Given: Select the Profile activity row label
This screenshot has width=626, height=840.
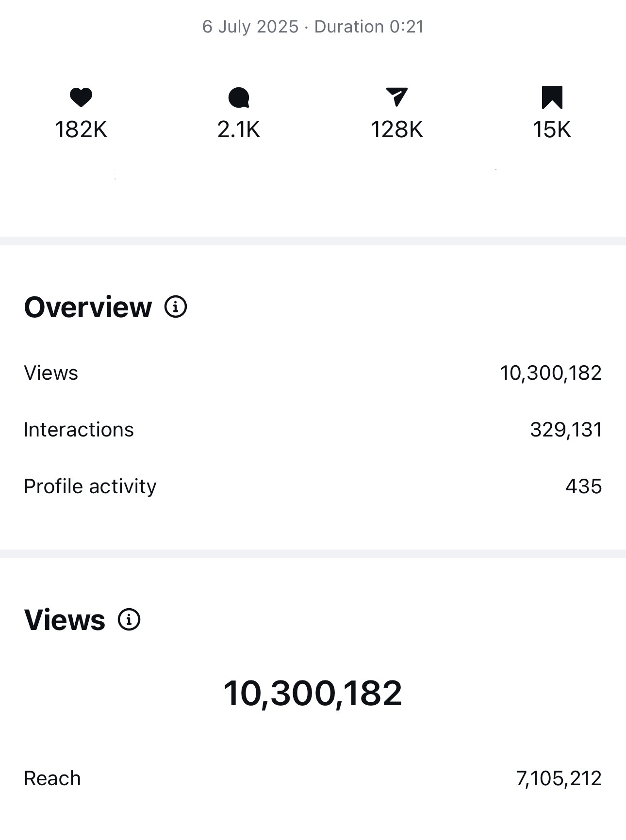Looking at the screenshot, I should click(x=90, y=486).
